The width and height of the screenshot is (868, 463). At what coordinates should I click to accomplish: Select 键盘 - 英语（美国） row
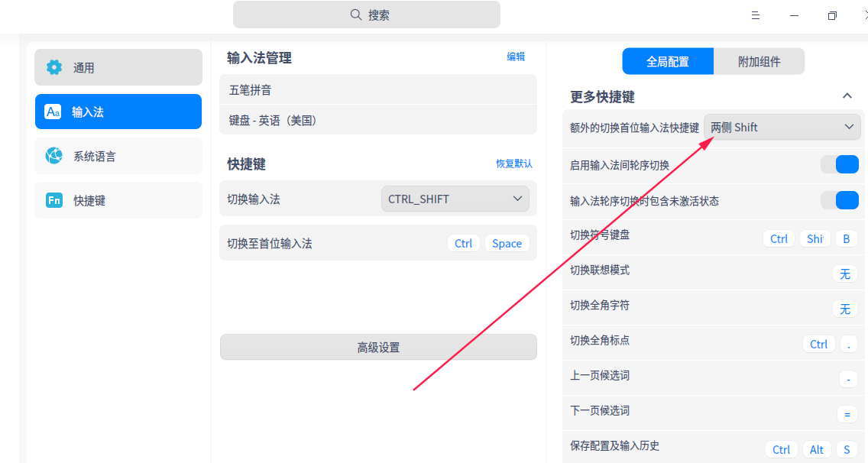pos(378,120)
